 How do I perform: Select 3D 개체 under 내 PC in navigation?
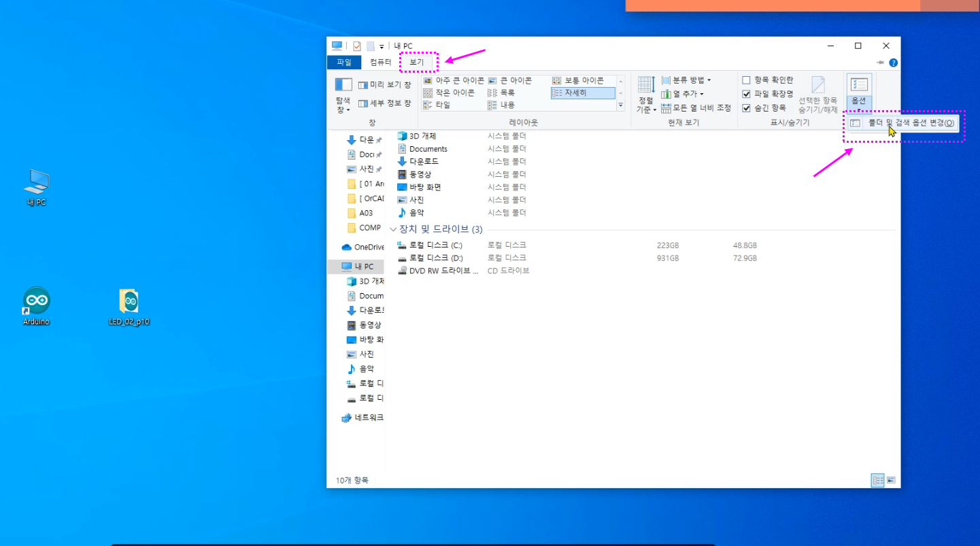[366, 281]
